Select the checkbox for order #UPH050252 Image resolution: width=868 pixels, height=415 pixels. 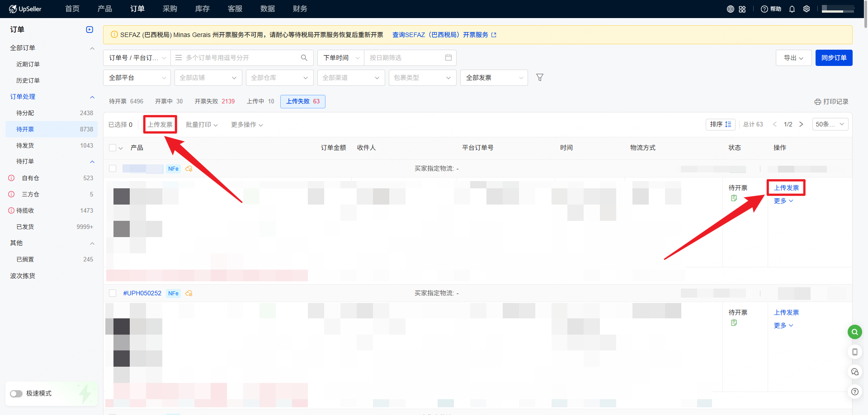coord(113,293)
